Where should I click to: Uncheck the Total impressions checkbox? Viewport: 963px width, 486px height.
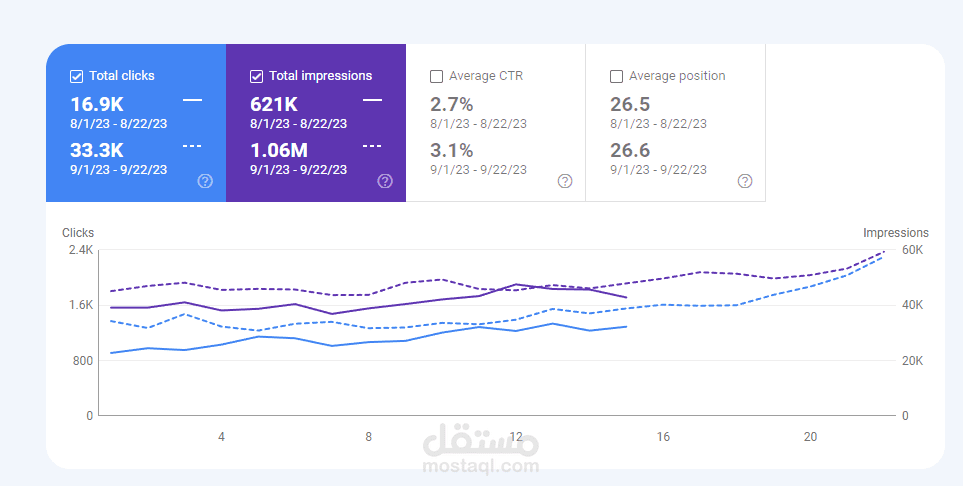pyautogui.click(x=256, y=76)
